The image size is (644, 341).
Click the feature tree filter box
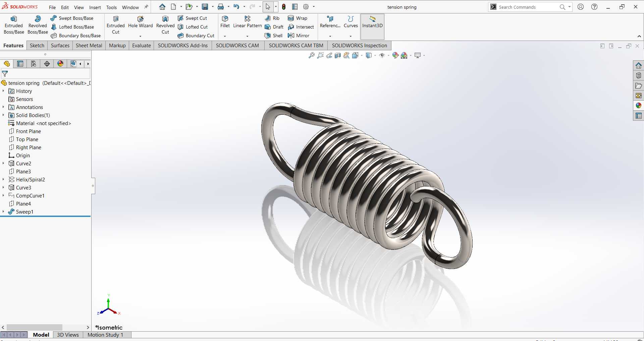click(46, 74)
